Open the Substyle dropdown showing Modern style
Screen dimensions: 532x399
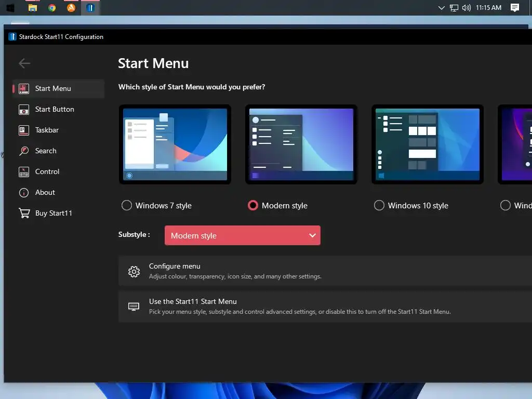(x=242, y=235)
